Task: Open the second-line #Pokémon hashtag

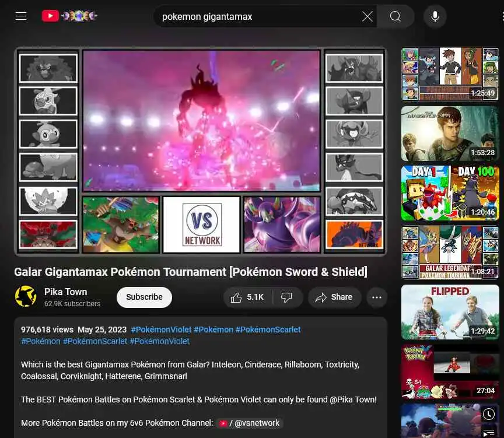Action: [41, 341]
